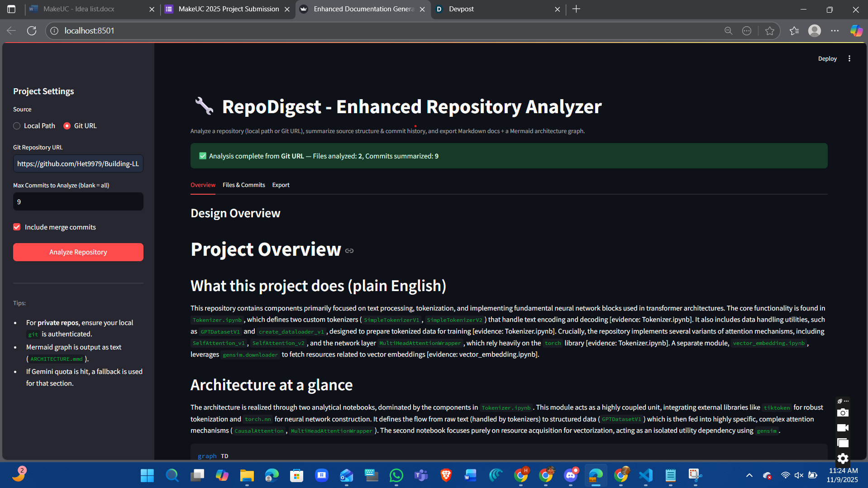Open the weather widgets taskbar icon
868x488 pixels.
pos(19,474)
